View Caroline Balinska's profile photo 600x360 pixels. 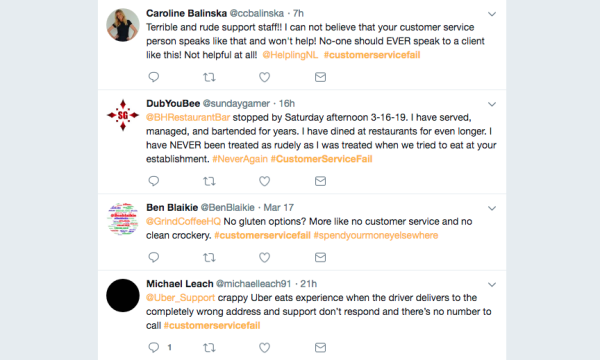click(122, 25)
